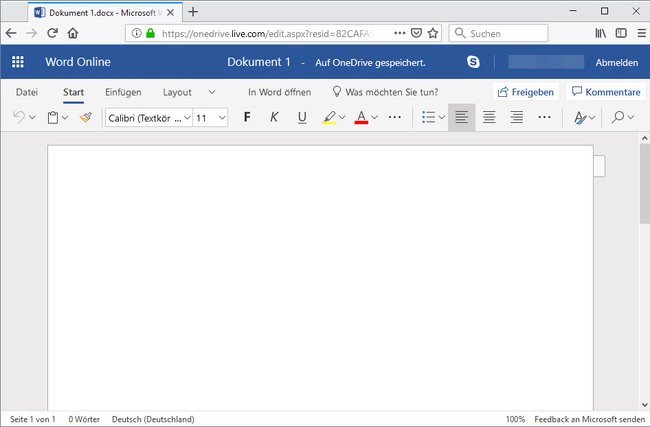Click the browser forward arrow

[32, 33]
